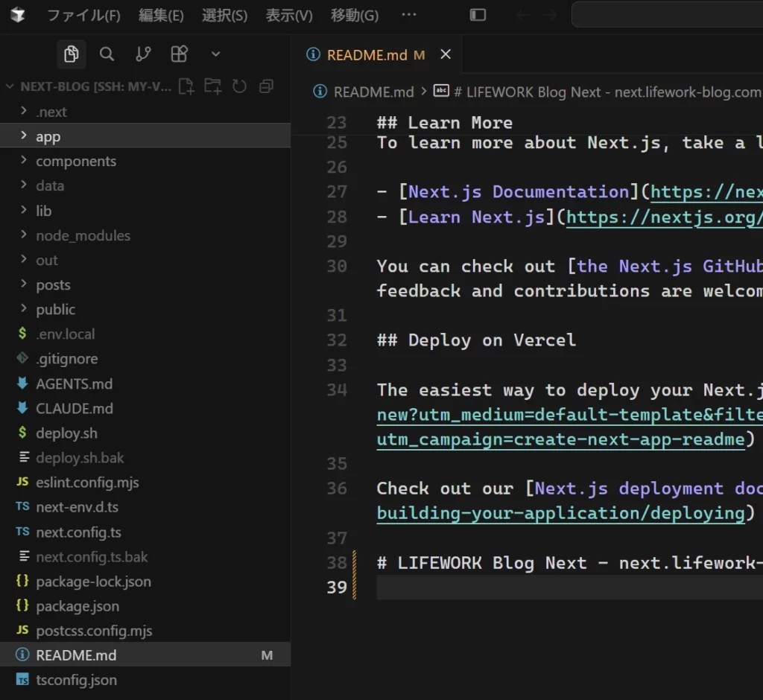This screenshot has height=700, width=763.
Task: Expand the data folder
Action: click(x=145, y=186)
